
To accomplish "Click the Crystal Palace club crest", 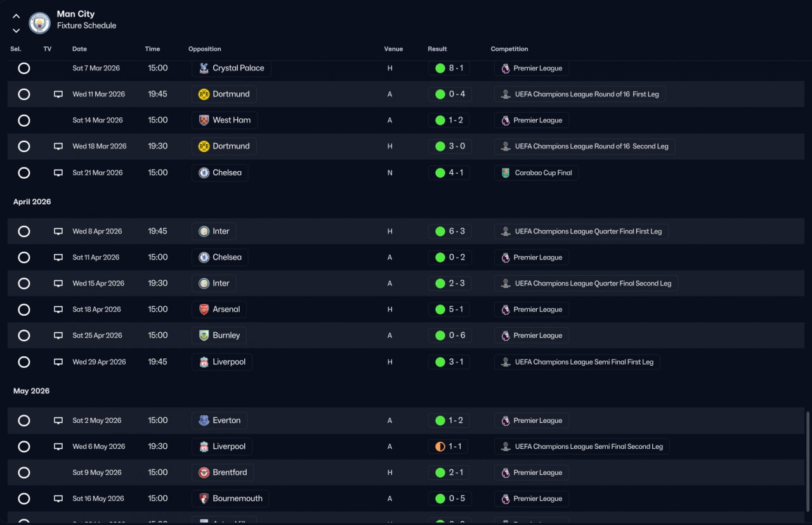I will point(204,68).
